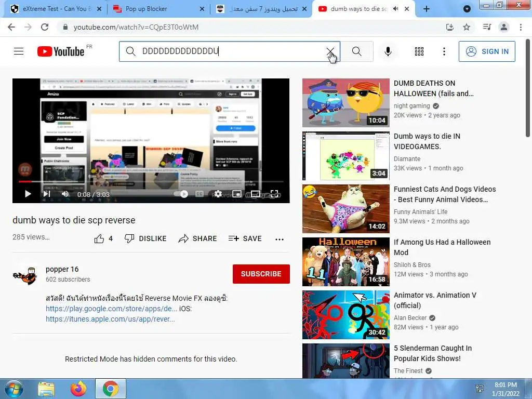Save the video to a playlist
The width and height of the screenshot is (532, 399).
pyautogui.click(x=245, y=238)
